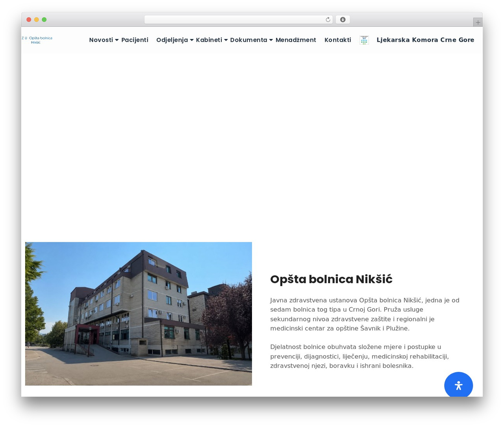This screenshot has height=427, width=504.
Task: Open the Novosti menu item
Action: pos(101,40)
